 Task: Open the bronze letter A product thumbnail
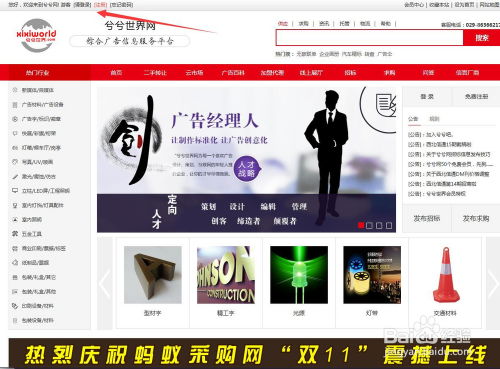153,275
